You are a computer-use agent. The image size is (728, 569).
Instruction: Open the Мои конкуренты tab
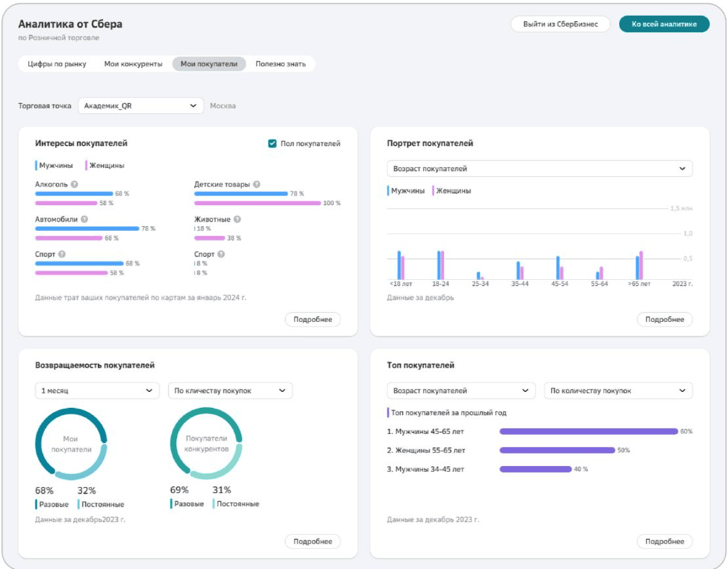tap(133, 64)
